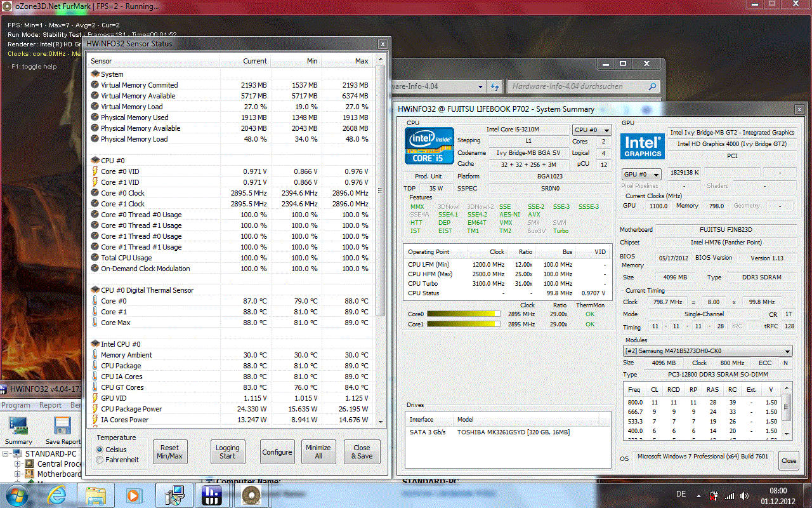
Task: Click the setup computer-and-disc taskbar icon
Action: pyautogui.click(x=174, y=495)
